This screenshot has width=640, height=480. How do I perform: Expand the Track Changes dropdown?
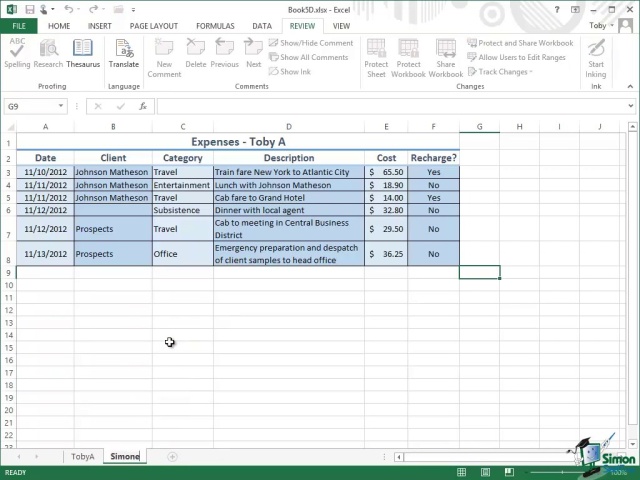click(504, 72)
